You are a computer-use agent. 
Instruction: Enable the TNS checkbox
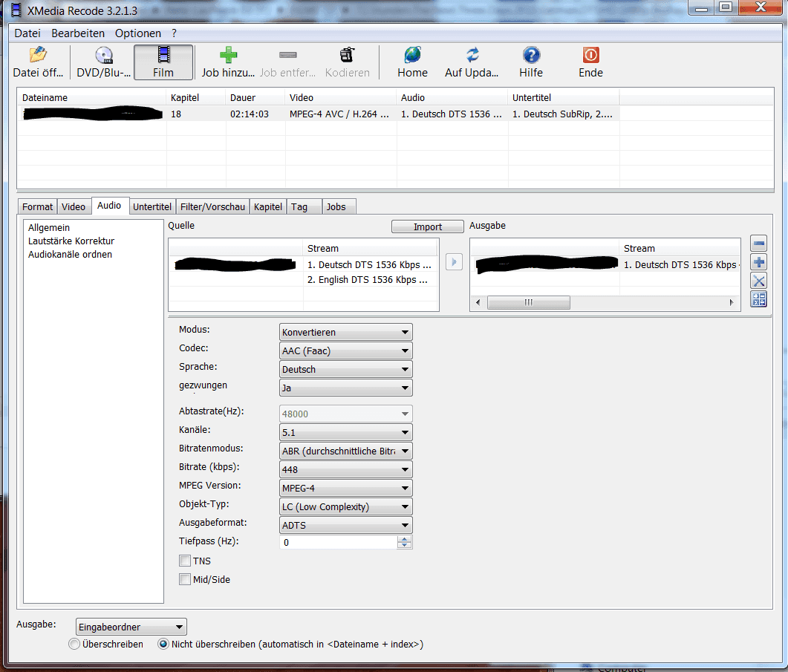pos(185,561)
